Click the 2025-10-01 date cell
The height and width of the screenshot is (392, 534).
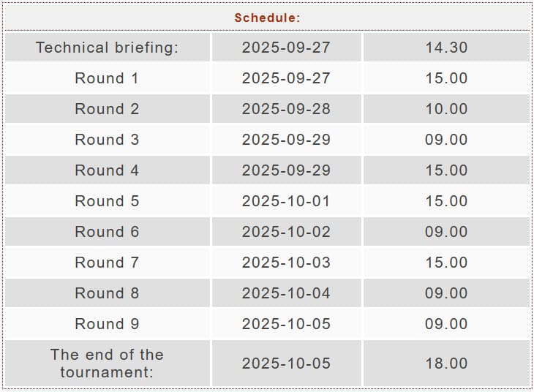(286, 201)
